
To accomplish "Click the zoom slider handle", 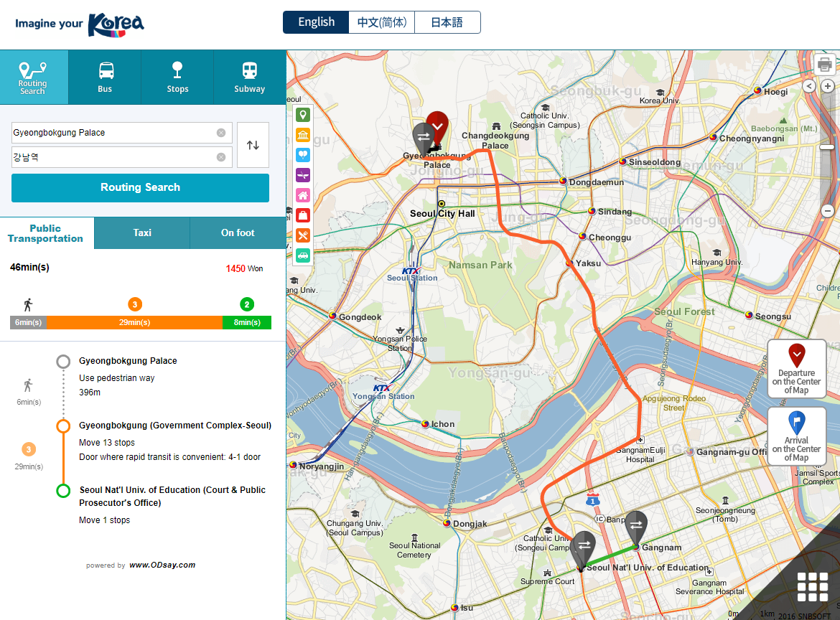I will tap(827, 146).
